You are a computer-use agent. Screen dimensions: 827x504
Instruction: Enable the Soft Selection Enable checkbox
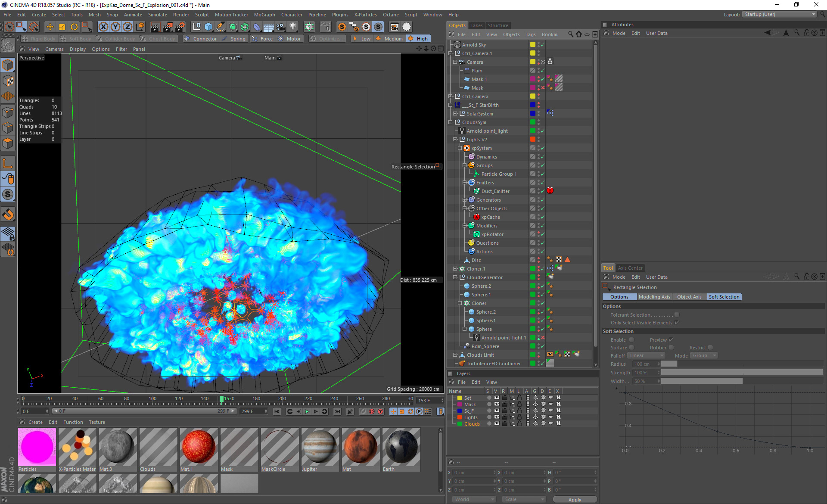tap(631, 340)
